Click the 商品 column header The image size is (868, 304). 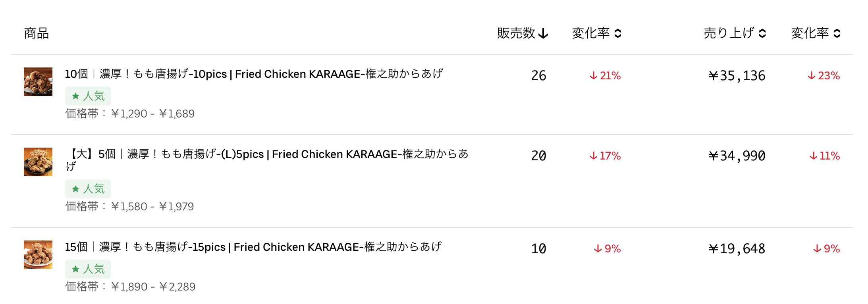pos(37,34)
